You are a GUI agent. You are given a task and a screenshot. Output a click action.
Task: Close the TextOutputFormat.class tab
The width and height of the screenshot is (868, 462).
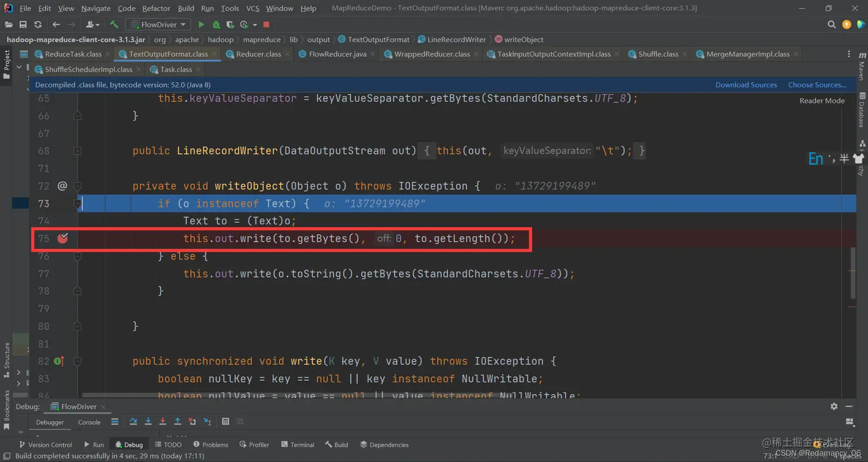click(214, 54)
